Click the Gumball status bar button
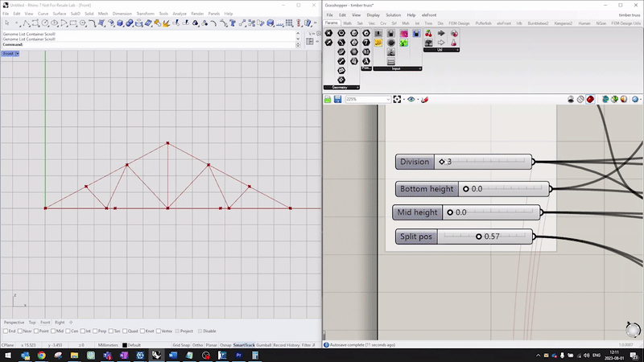This screenshot has width=644, height=362. point(263,345)
